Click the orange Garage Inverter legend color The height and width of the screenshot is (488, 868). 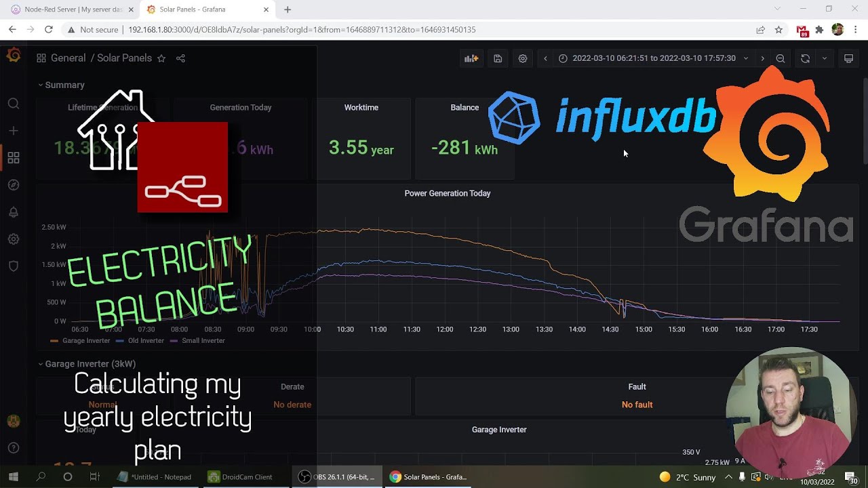coord(54,341)
